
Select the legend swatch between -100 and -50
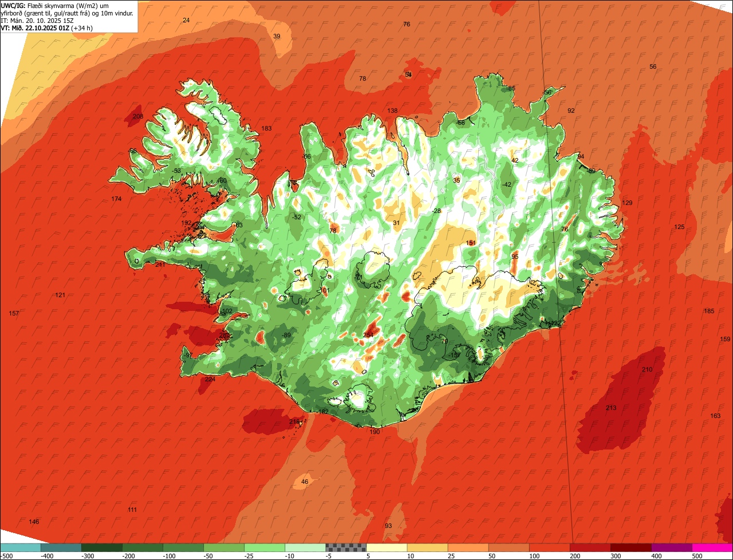pyautogui.click(x=183, y=548)
